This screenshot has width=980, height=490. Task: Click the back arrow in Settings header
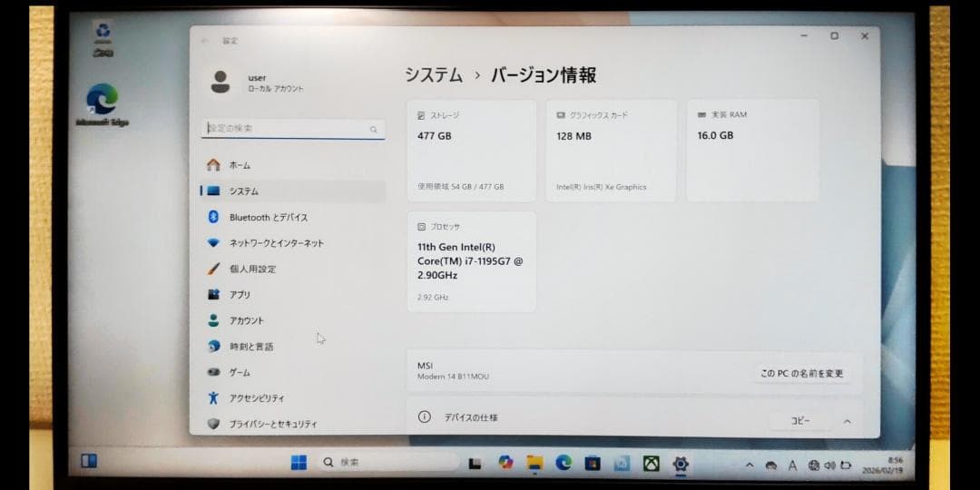[x=204, y=41]
